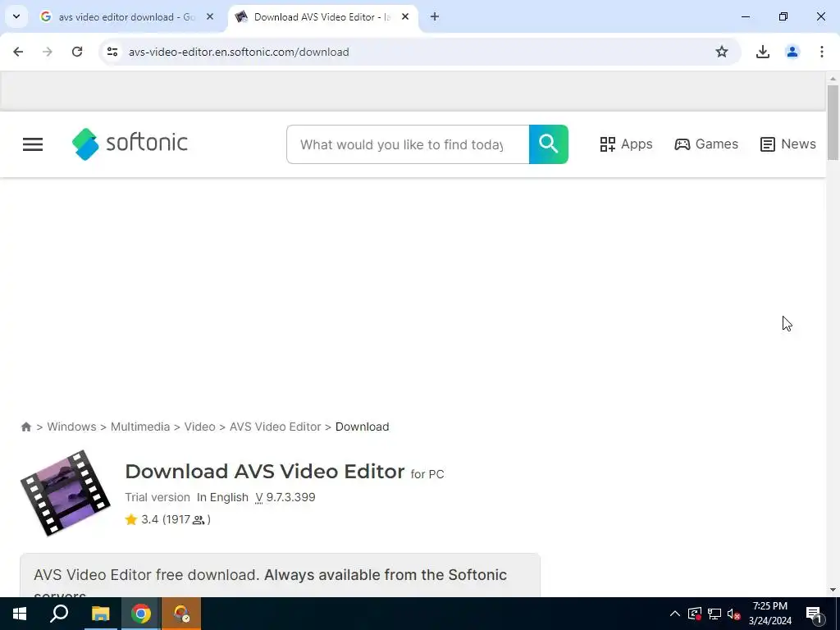This screenshot has width=840, height=630.
Task: Focus the Softonic search input field
Action: (408, 144)
